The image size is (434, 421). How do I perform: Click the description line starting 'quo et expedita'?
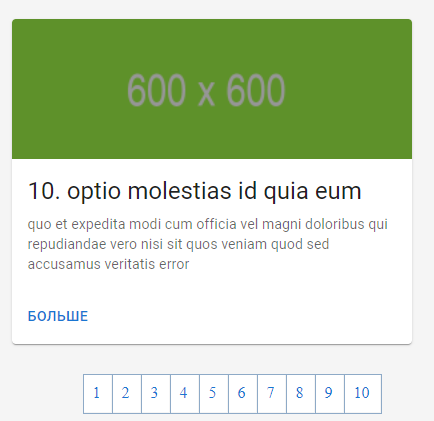(208, 224)
